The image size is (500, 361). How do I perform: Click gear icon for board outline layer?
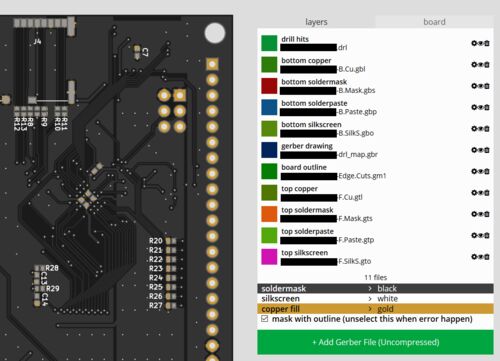coord(474,171)
